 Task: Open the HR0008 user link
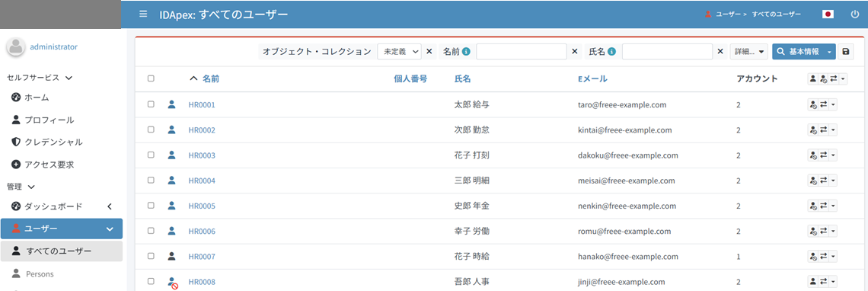202,282
